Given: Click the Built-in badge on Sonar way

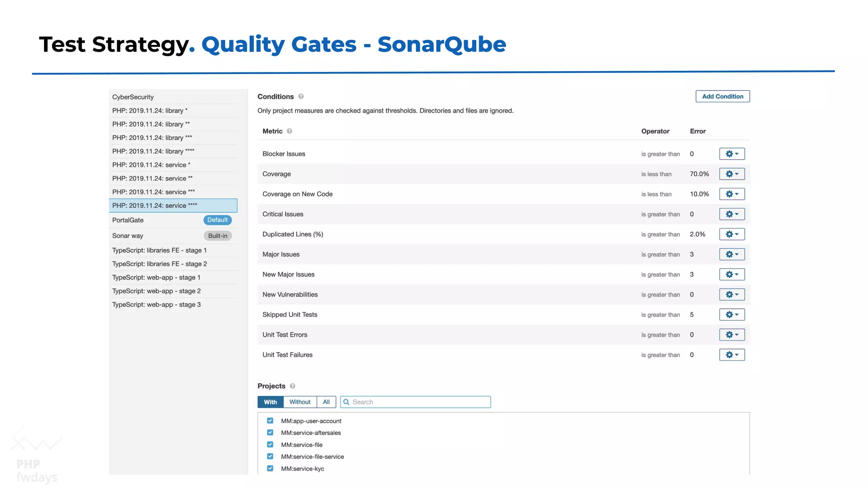Looking at the screenshot, I should pos(217,236).
